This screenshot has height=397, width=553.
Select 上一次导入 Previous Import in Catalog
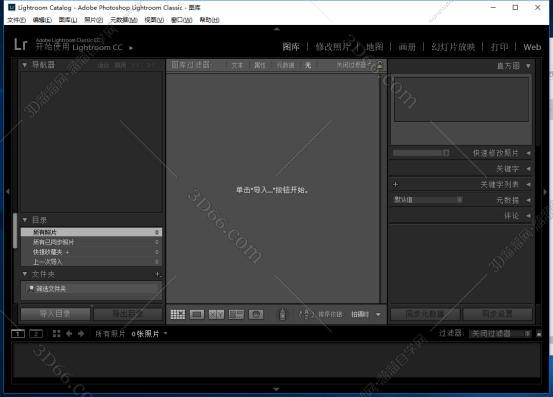pos(91,262)
